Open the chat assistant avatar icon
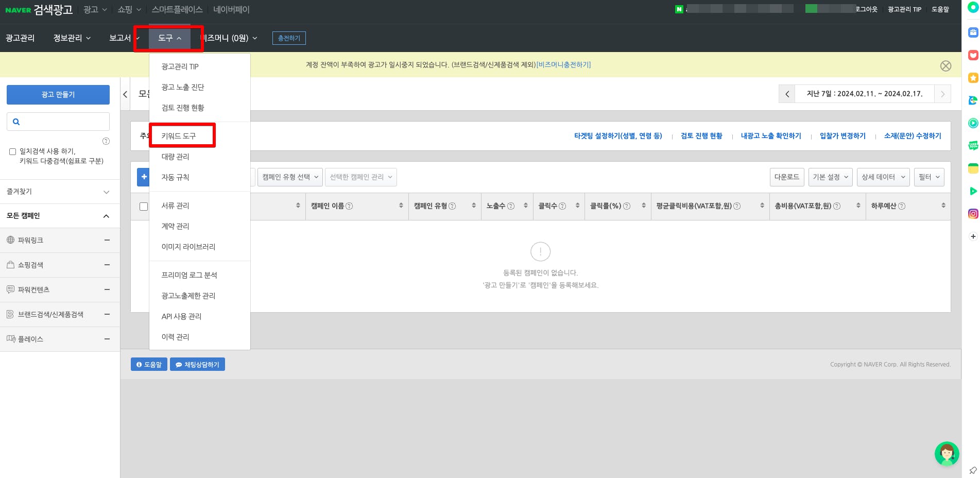Viewport: 980px width, 478px height. tap(947, 454)
